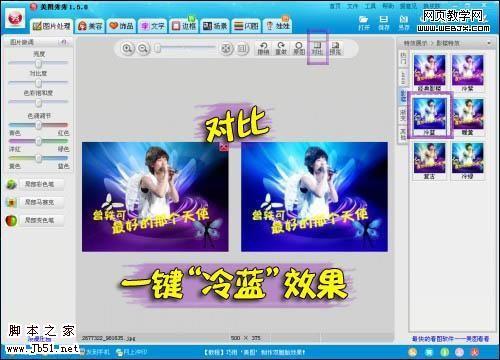The image size is (500, 360).
Task: Adjust the 洋红-绿色 tone slider
Action: pyautogui.click(x=38, y=141)
